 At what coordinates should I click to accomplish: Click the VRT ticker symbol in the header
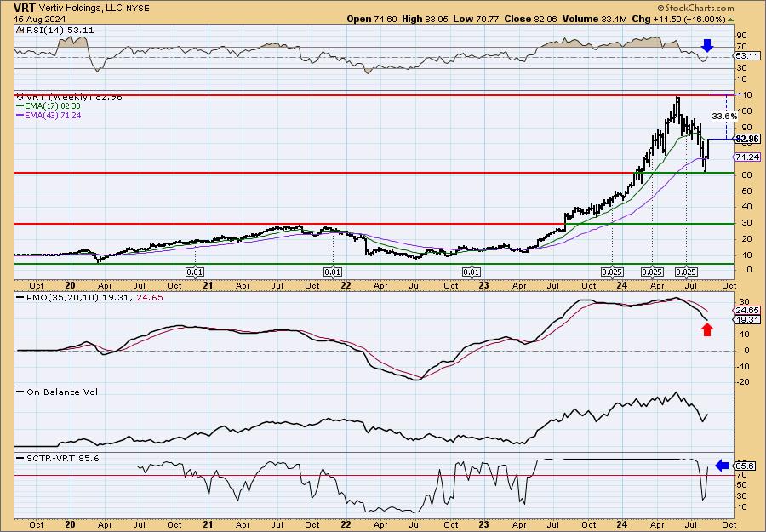25,8
